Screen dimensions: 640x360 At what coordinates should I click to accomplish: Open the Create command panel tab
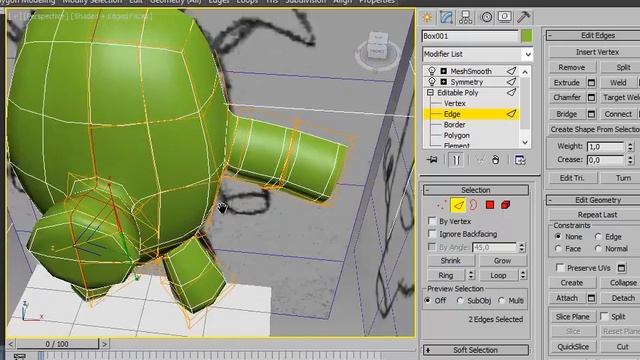pyautogui.click(x=427, y=17)
